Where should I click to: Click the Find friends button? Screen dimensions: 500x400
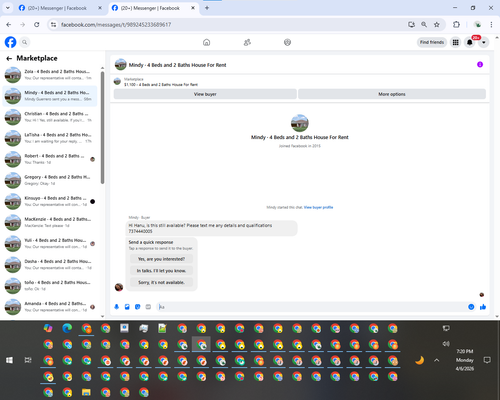click(432, 42)
